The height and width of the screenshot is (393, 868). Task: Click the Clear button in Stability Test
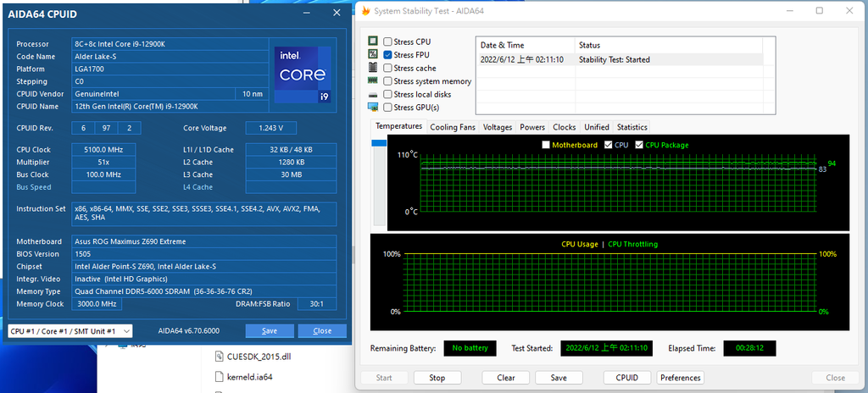coord(506,378)
